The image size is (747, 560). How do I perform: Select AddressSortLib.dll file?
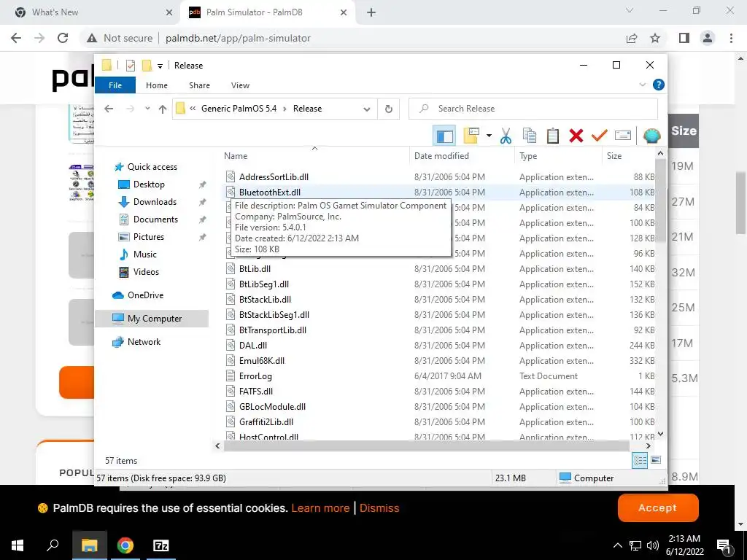coord(274,177)
